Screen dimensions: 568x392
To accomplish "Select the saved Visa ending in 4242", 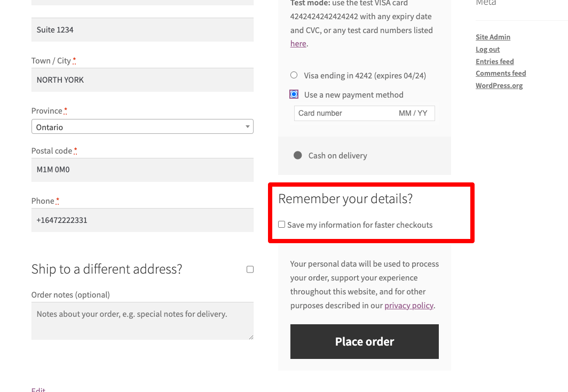I will click(x=294, y=75).
